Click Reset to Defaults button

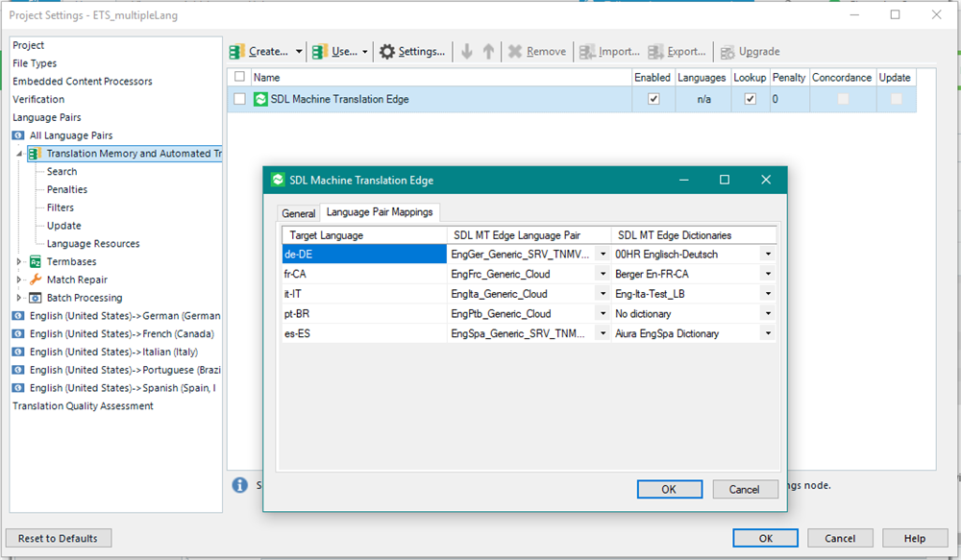pos(59,539)
